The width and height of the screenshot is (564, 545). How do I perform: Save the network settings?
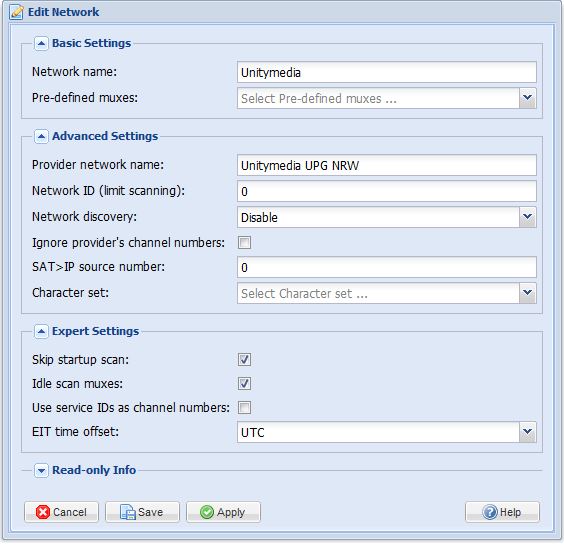[x=142, y=512]
